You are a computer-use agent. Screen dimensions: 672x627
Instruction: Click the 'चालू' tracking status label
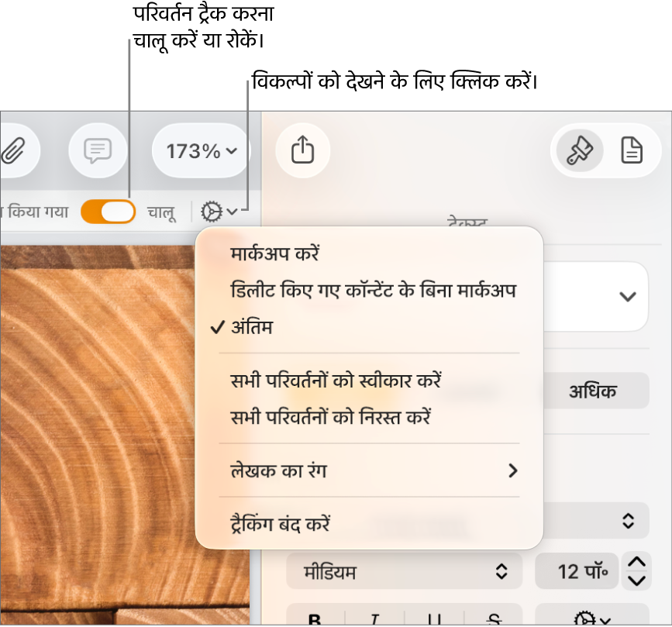[162, 212]
